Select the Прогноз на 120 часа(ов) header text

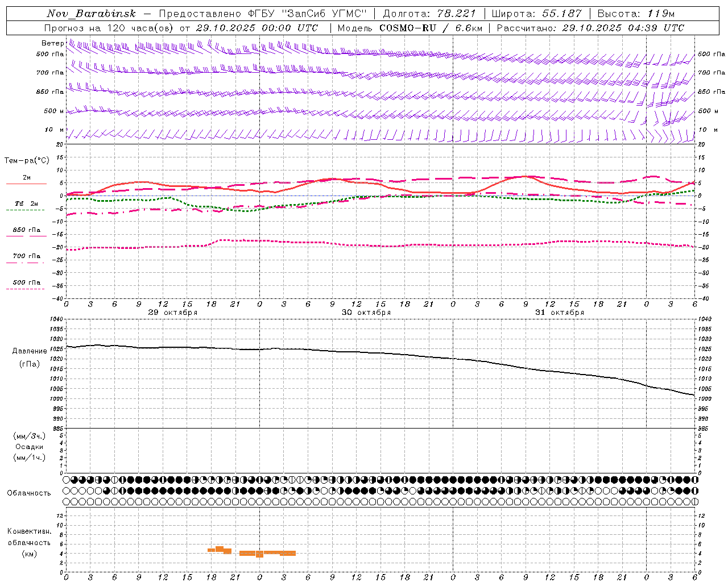pyautogui.click(x=181, y=28)
